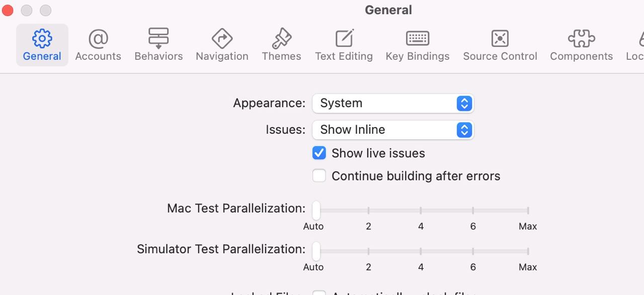Image resolution: width=644 pixels, height=295 pixels.
Task: Open Key Bindings keyboard icon
Action: (x=418, y=39)
